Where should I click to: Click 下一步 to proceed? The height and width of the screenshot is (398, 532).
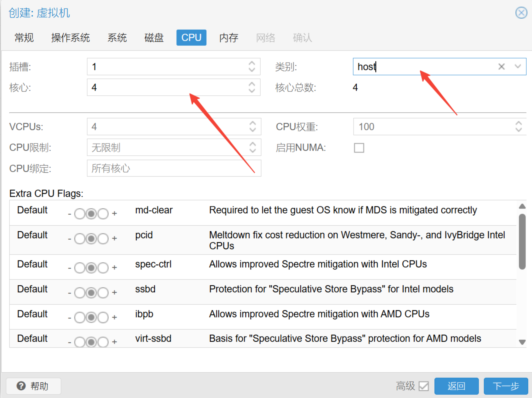click(x=506, y=386)
